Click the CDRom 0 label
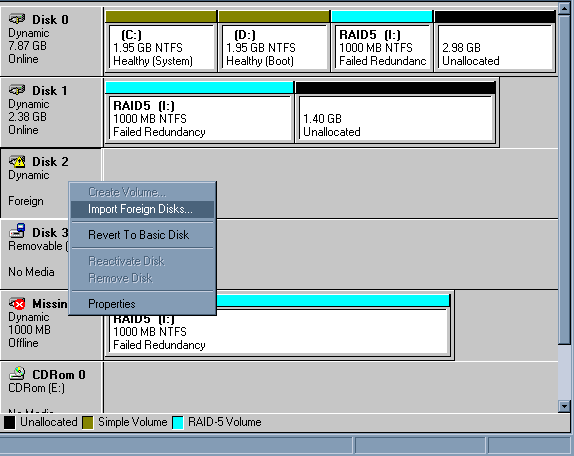The image size is (574, 456). (x=59, y=374)
